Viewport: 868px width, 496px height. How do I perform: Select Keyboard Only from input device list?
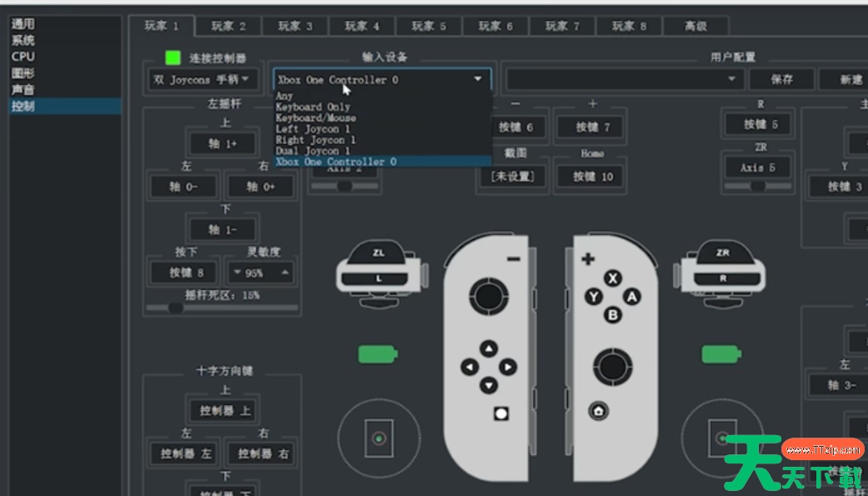click(x=312, y=107)
